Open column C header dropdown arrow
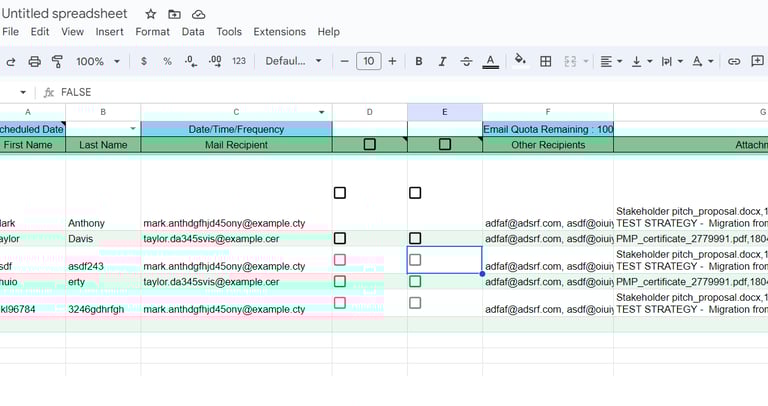The image size is (768, 406). pos(322,112)
